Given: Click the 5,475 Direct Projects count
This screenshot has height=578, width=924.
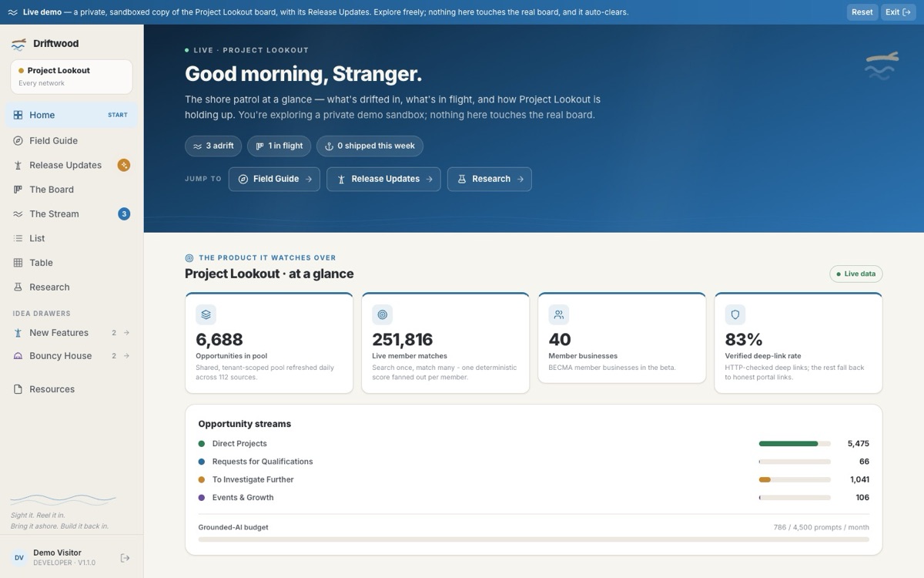Looking at the screenshot, I should point(858,444).
